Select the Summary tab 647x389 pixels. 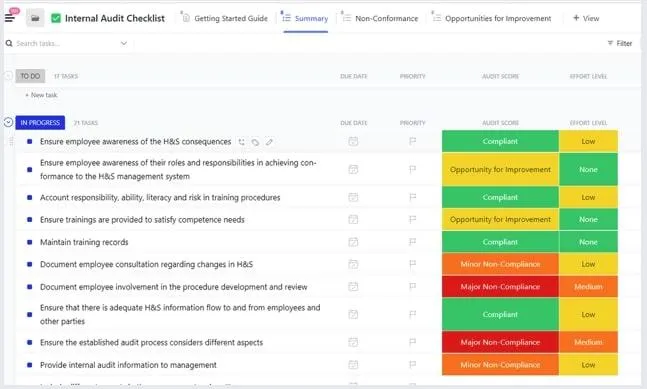point(305,18)
